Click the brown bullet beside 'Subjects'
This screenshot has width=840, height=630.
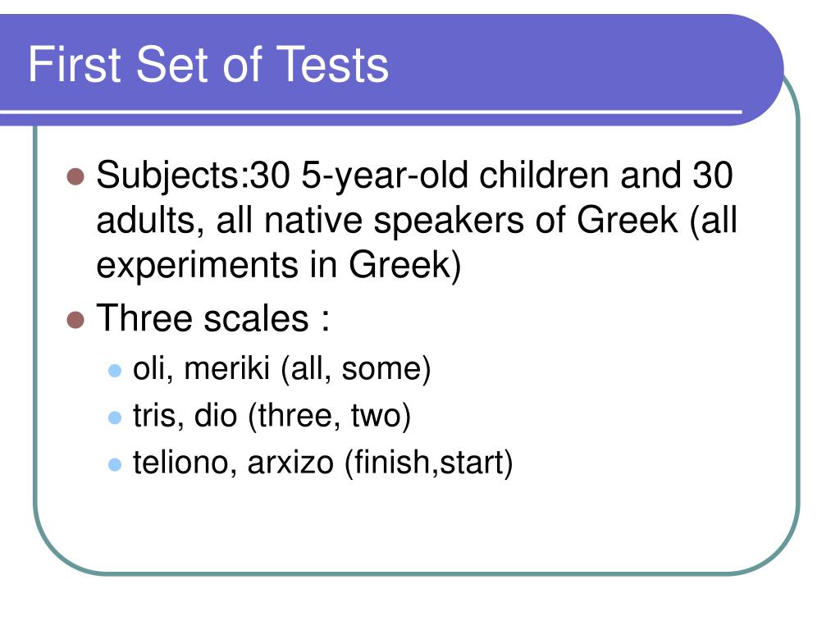(x=75, y=176)
